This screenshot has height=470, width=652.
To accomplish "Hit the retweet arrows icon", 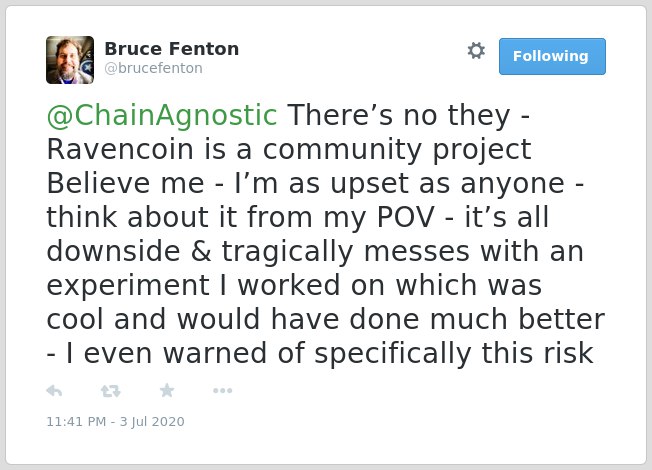I will (111, 391).
